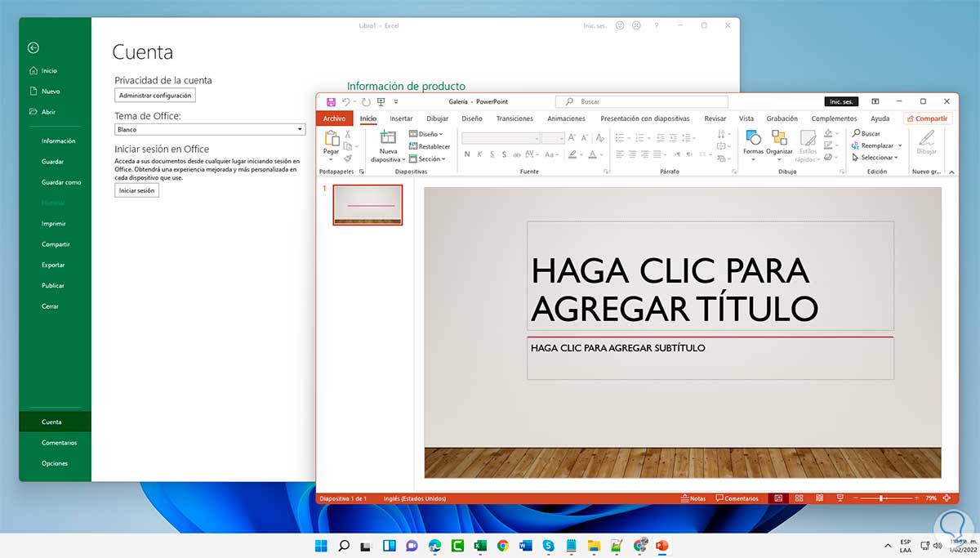Viewport: 980px width, 558px height.
Task: Click the Formas shapes icon
Action: tap(753, 137)
